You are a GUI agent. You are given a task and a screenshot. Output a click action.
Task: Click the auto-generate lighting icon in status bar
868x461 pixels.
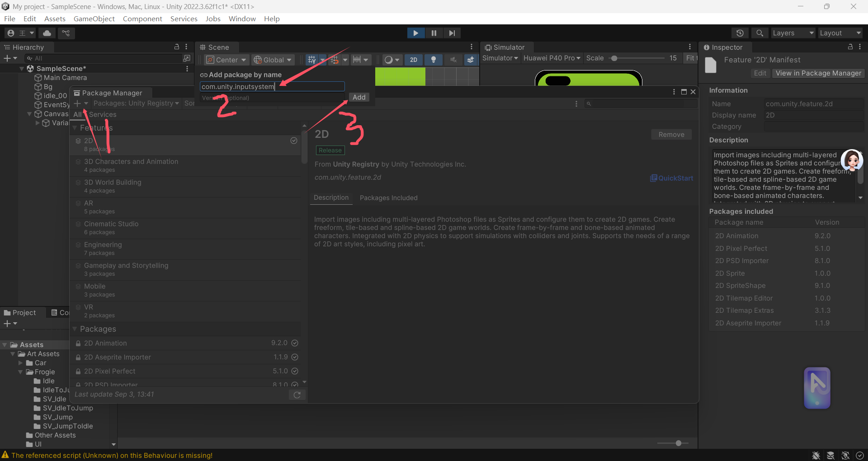click(x=845, y=456)
